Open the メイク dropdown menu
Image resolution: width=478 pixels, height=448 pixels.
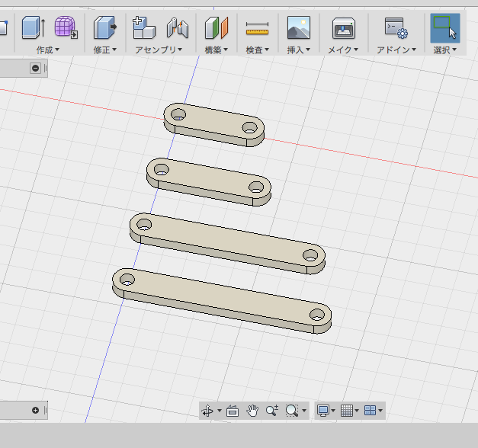343,50
